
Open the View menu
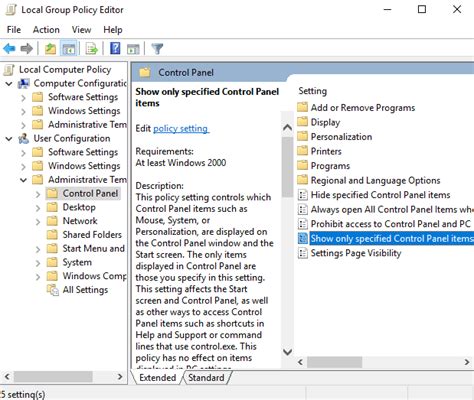point(81,30)
